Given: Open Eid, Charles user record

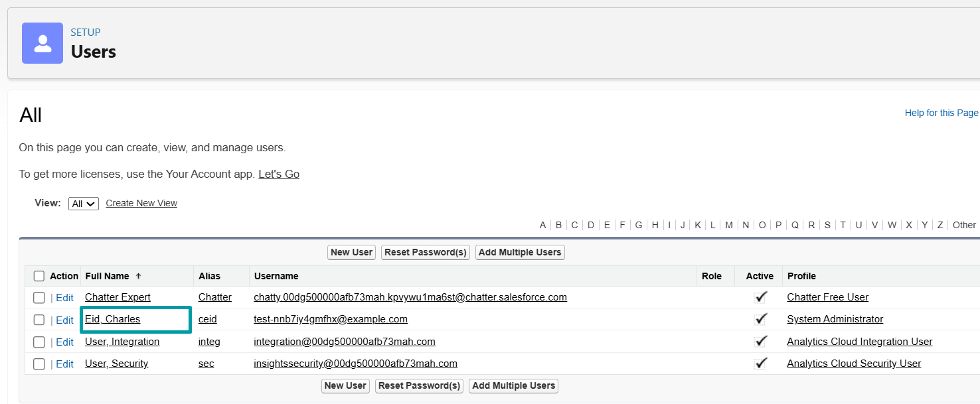Looking at the screenshot, I should [113, 319].
